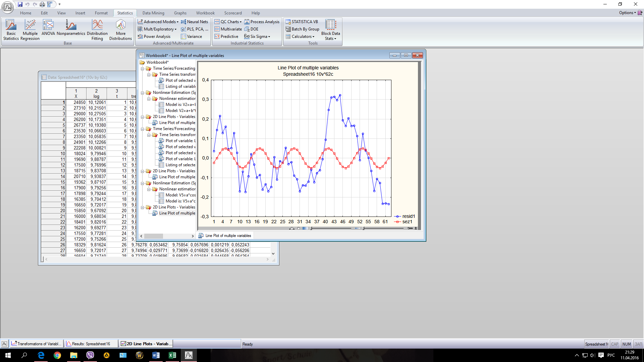Open Neural Nets module
644x362 pixels.
[x=195, y=22]
